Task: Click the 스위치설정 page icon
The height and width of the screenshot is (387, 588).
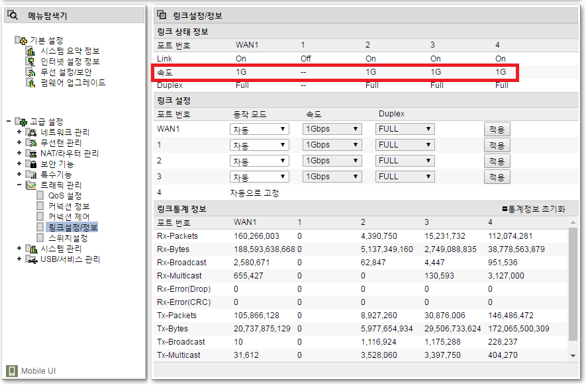Action: [x=40, y=237]
